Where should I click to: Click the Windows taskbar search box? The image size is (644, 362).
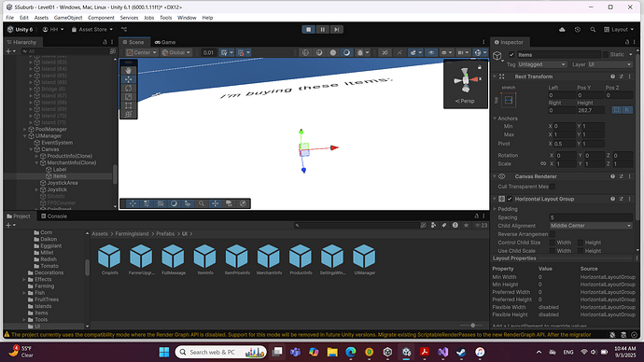[221, 352]
